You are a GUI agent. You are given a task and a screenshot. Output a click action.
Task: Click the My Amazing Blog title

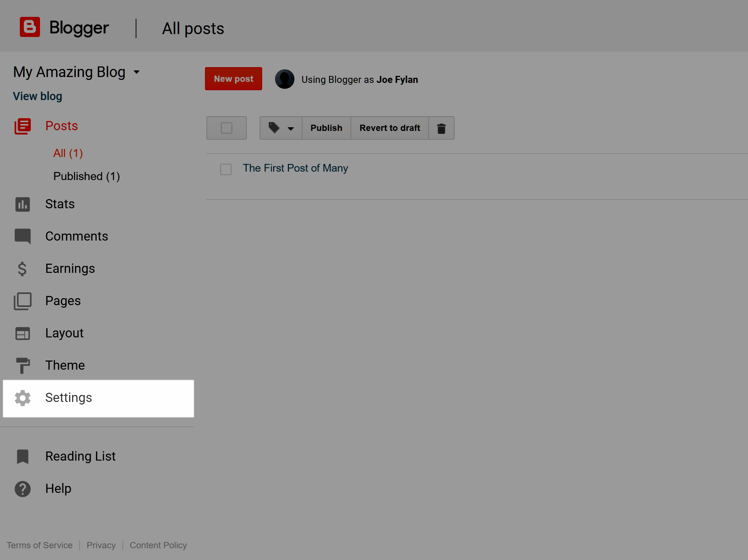(x=69, y=72)
